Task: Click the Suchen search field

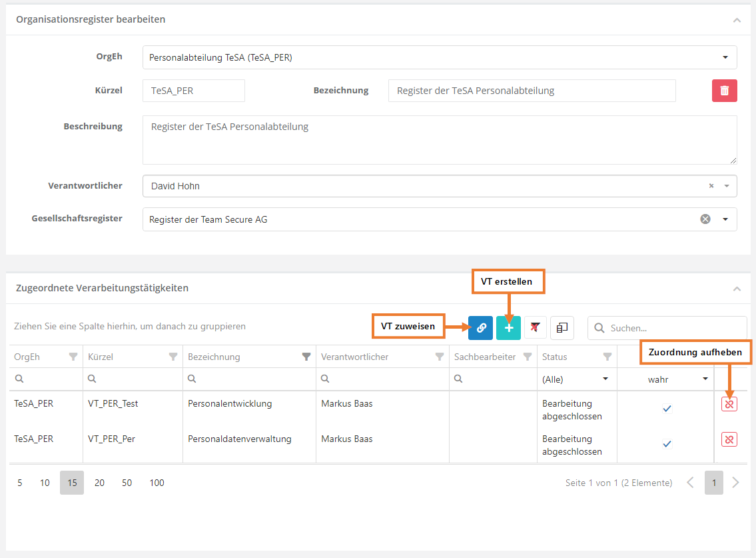Action: click(674, 328)
